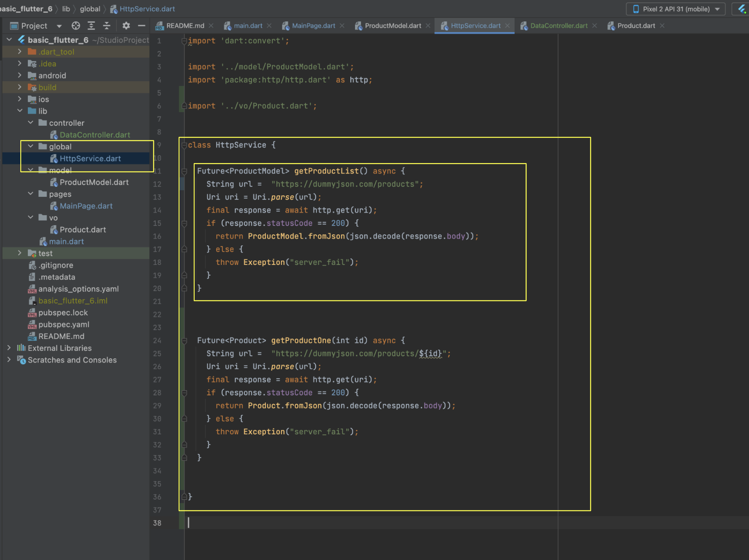Image resolution: width=749 pixels, height=560 pixels.
Task: Open the Project view dropdown
Action: 59,26
